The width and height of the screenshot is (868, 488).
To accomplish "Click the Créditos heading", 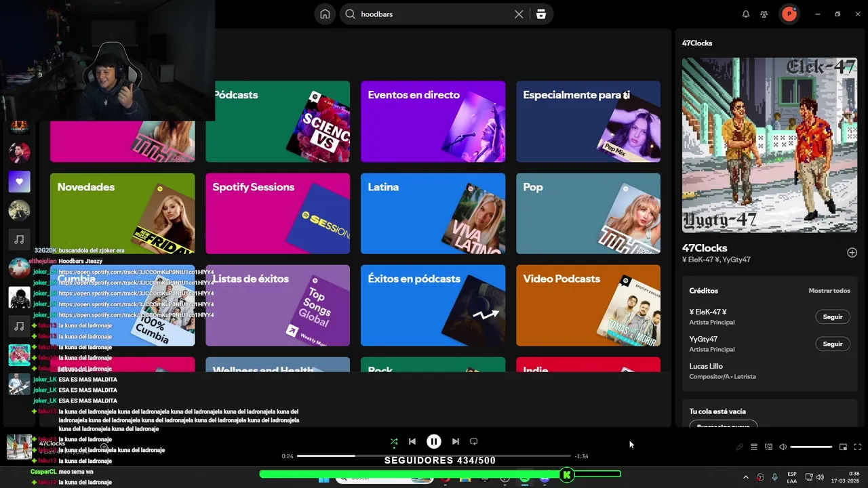I will pyautogui.click(x=703, y=291).
